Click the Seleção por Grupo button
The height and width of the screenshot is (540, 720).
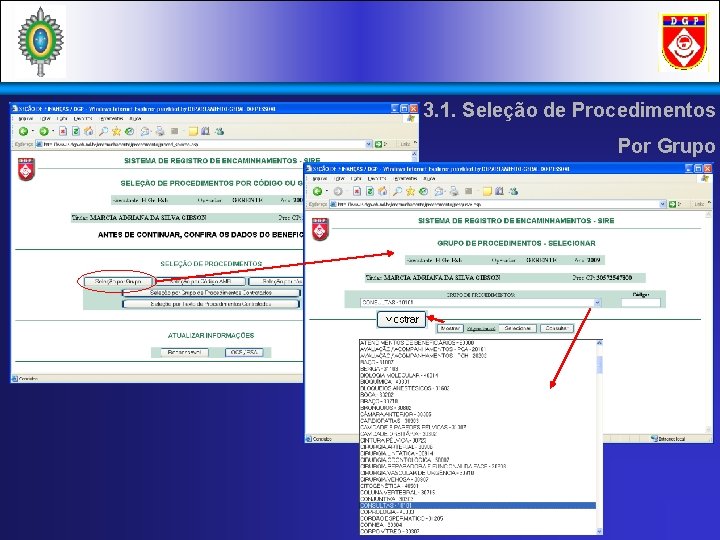(x=118, y=281)
